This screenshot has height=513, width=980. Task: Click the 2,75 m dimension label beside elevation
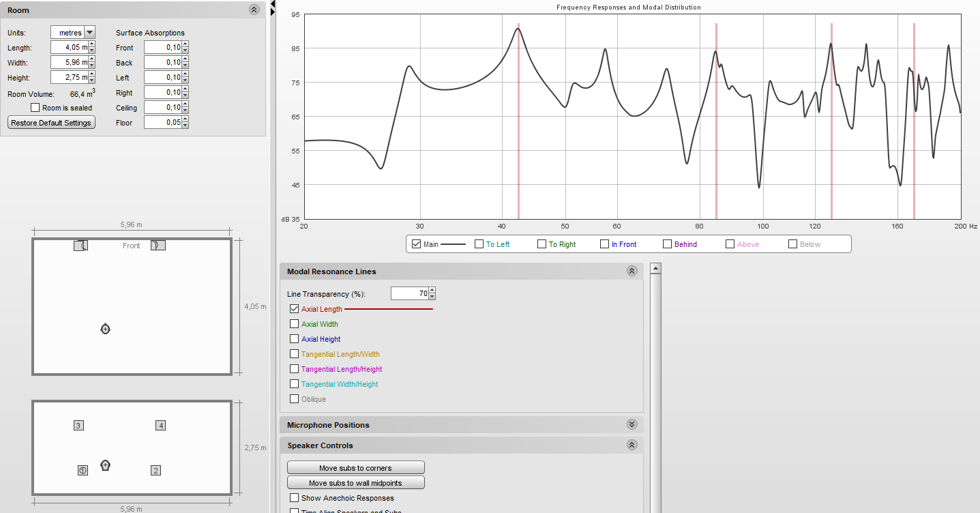(x=255, y=448)
